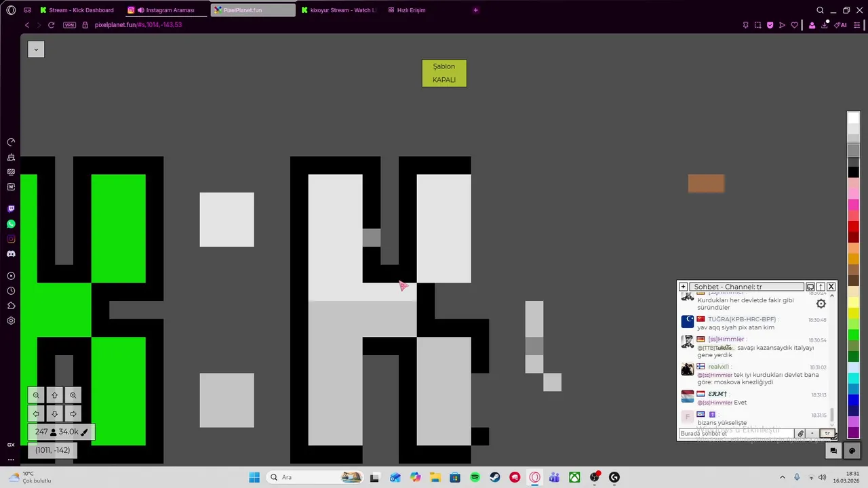Pick the blue swatch in the palette

pos(854,401)
